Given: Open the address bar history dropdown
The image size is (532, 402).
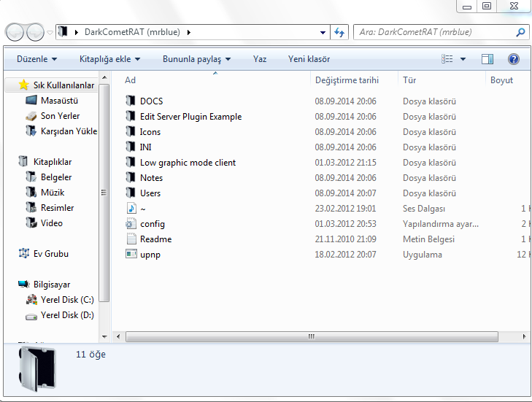Looking at the screenshot, I should tap(323, 33).
